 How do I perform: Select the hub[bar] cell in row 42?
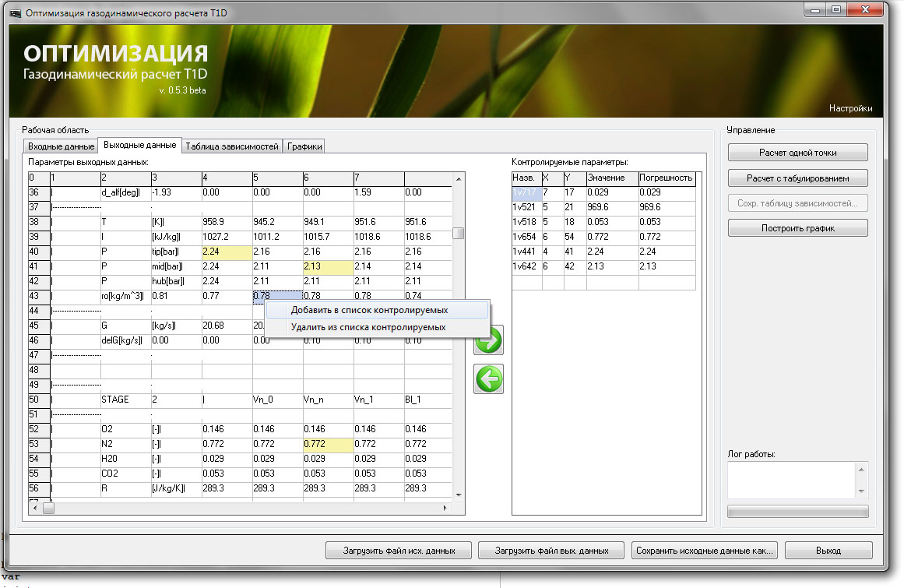176,281
